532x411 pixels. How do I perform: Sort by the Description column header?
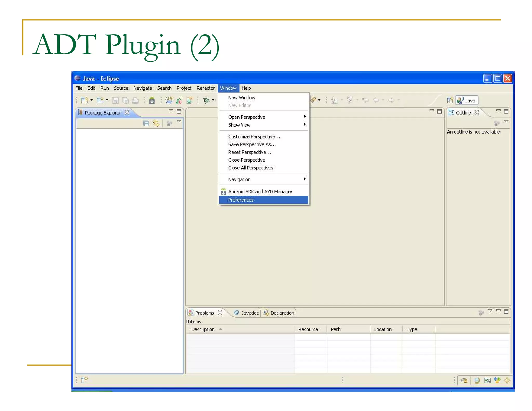pyautogui.click(x=240, y=329)
